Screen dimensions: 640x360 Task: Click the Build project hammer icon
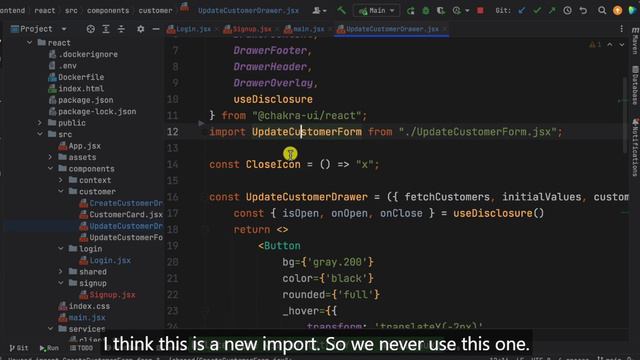point(341,10)
